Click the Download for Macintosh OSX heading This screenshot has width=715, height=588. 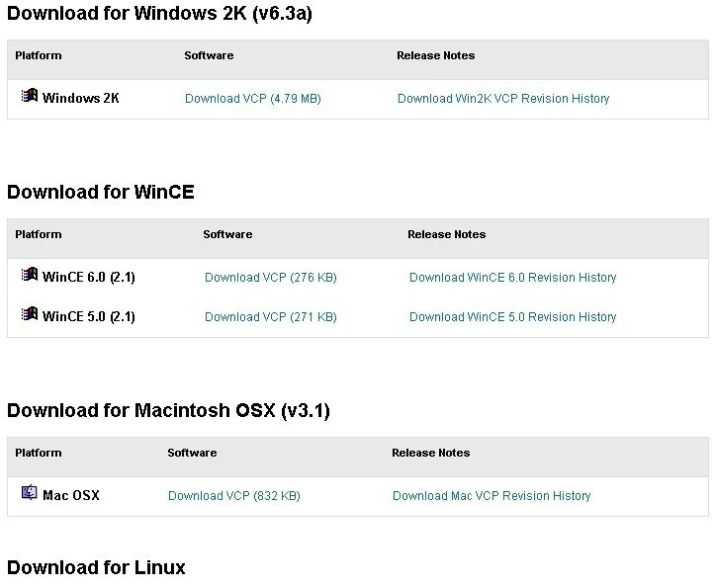[x=168, y=410]
